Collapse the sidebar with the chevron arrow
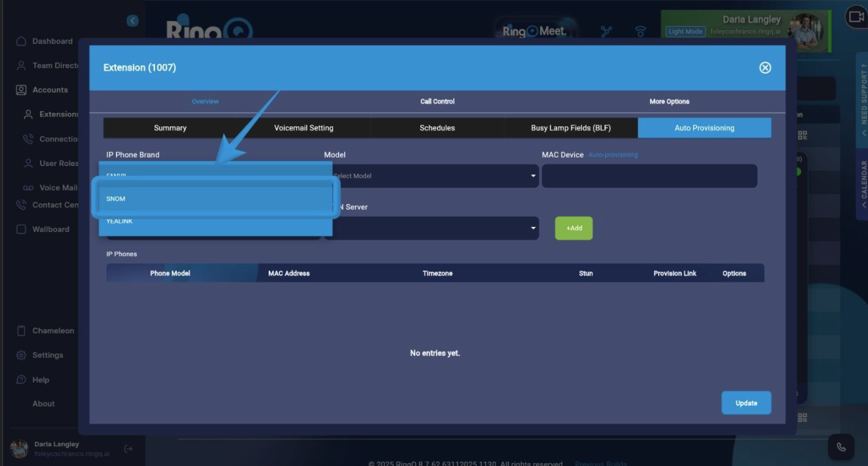The height and width of the screenshot is (466, 868). pos(132,20)
